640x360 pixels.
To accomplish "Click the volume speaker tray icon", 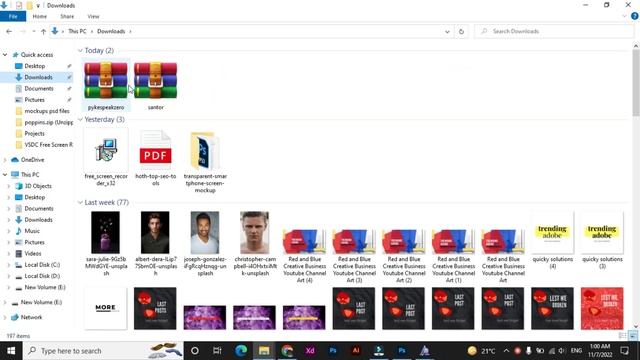I will click(x=562, y=351).
